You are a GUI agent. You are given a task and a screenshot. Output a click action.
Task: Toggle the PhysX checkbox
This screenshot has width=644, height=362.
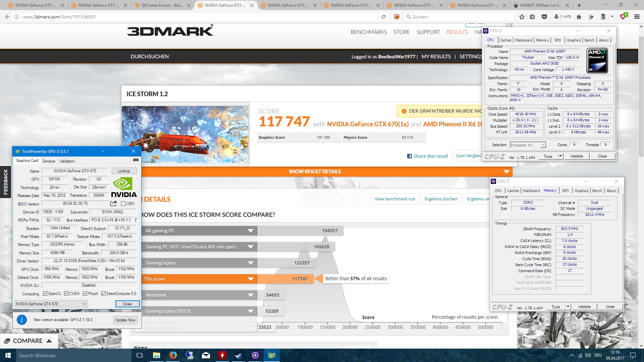point(85,294)
